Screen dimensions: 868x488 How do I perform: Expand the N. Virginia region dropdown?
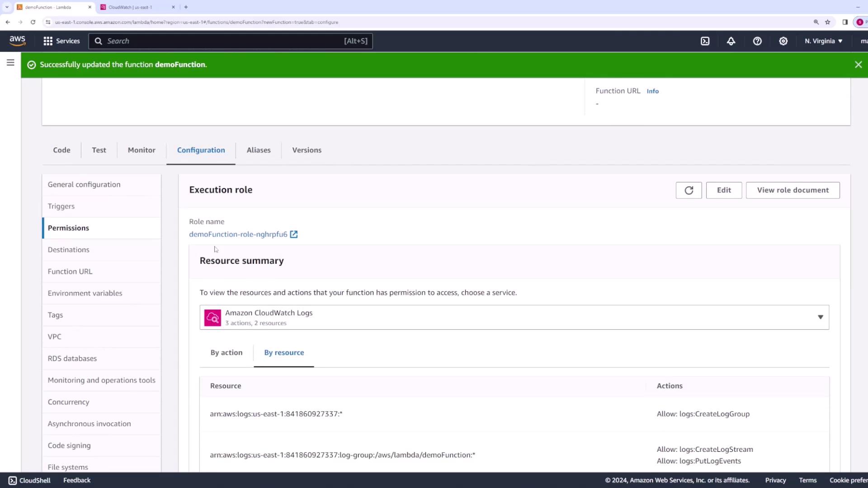click(x=823, y=41)
